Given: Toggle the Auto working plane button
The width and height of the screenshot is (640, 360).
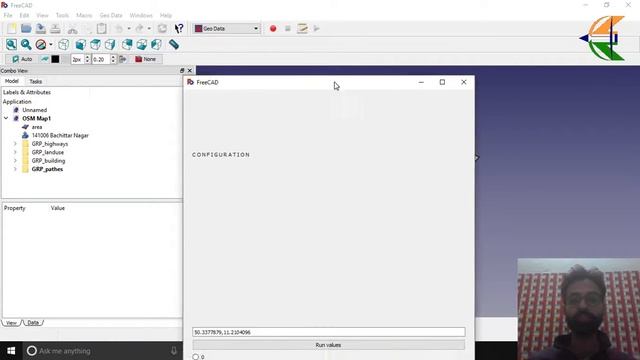Looking at the screenshot, I should coord(22,59).
